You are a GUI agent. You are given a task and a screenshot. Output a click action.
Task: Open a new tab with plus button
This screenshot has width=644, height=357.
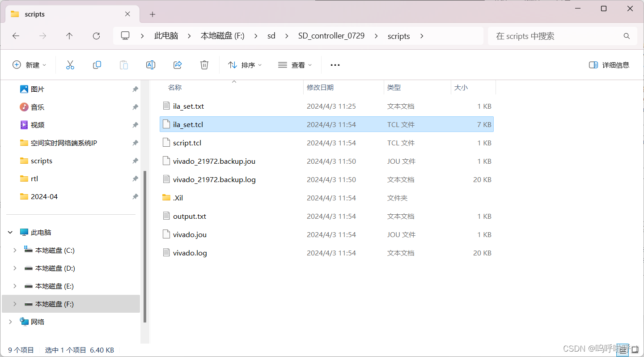click(153, 14)
